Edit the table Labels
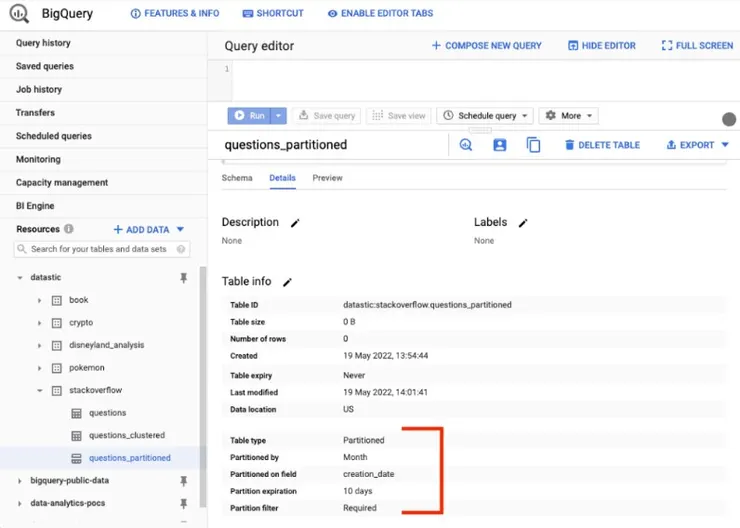Viewport: 740px width, 528px height. pos(523,223)
